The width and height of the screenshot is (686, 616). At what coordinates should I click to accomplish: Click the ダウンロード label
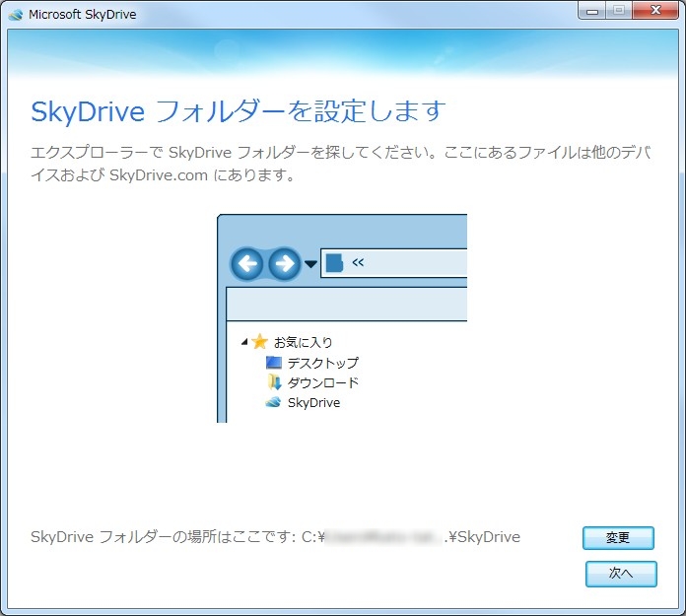[323, 382]
